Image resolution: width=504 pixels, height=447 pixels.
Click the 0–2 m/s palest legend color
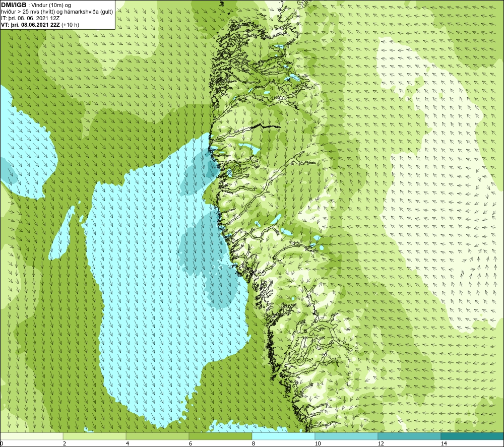coord(31,436)
